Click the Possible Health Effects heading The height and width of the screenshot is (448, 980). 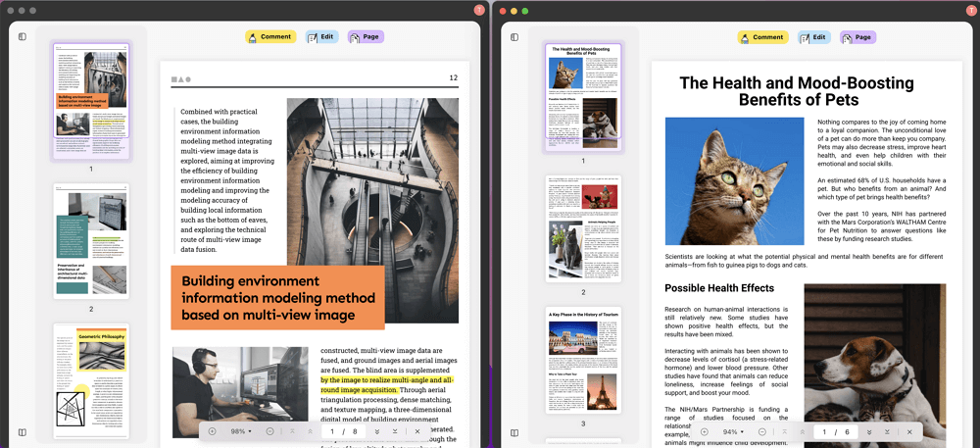(x=719, y=288)
